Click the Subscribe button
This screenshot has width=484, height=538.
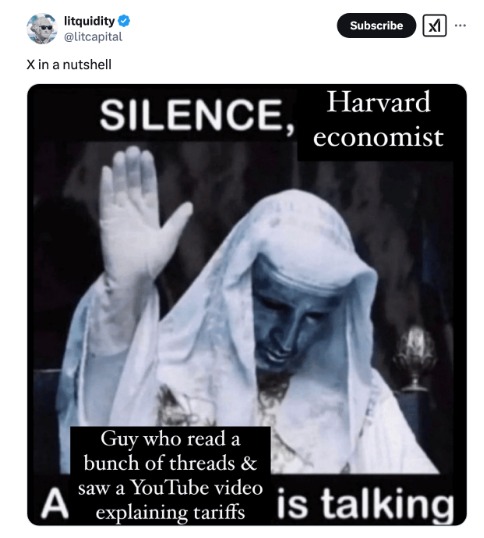click(x=376, y=25)
